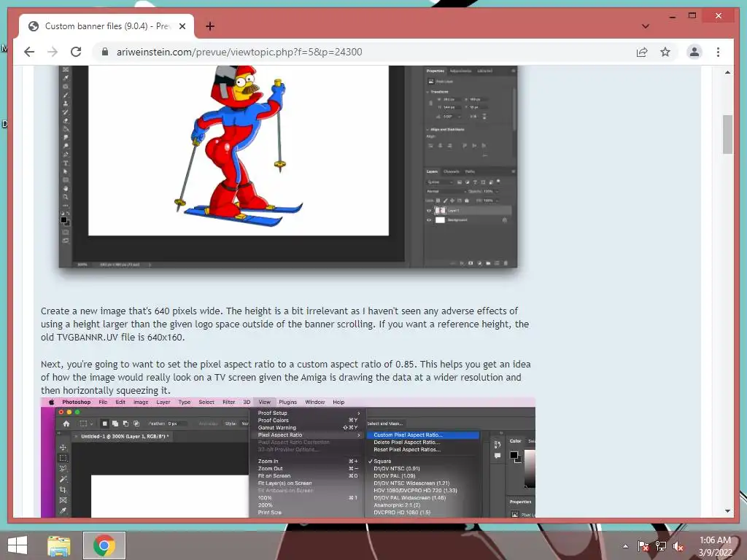Click the Chrome taskbar icon
The image size is (747, 560).
click(x=104, y=545)
